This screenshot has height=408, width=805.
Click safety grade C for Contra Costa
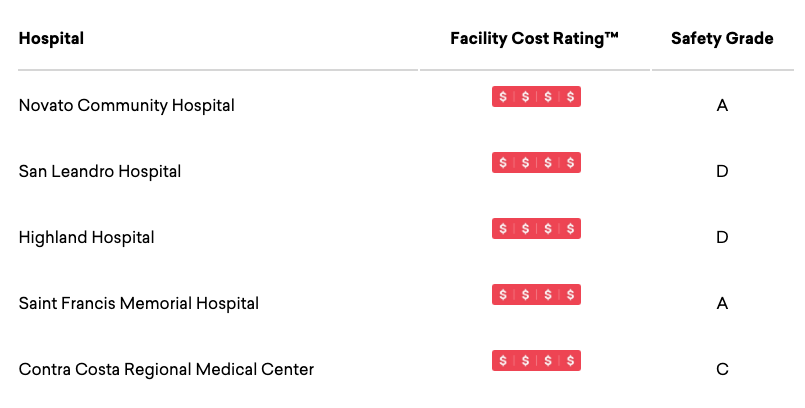pyautogui.click(x=722, y=370)
